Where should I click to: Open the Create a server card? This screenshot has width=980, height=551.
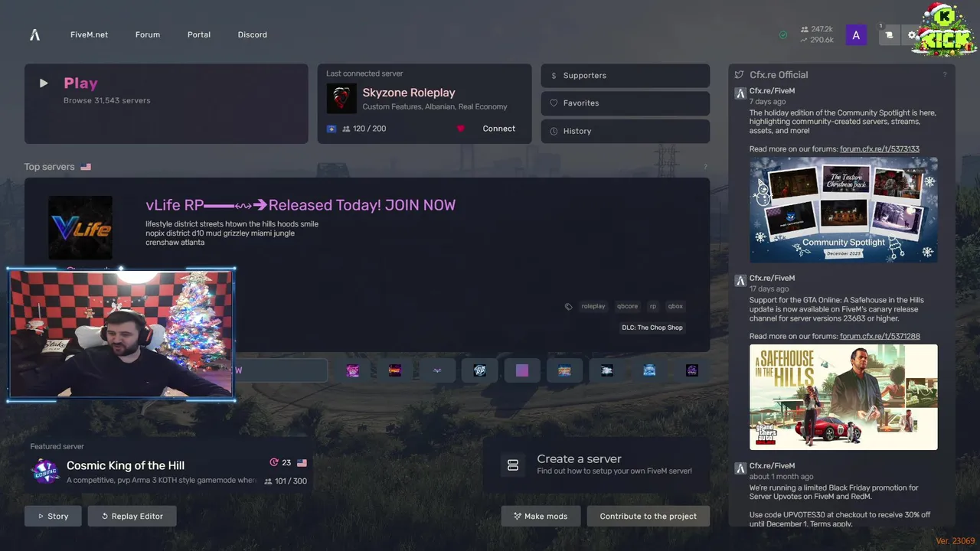[x=596, y=465]
